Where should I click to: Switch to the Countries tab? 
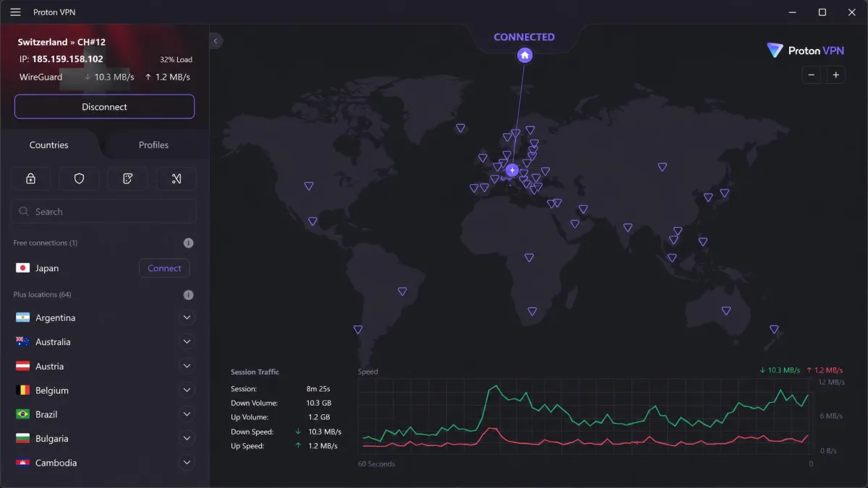(49, 145)
